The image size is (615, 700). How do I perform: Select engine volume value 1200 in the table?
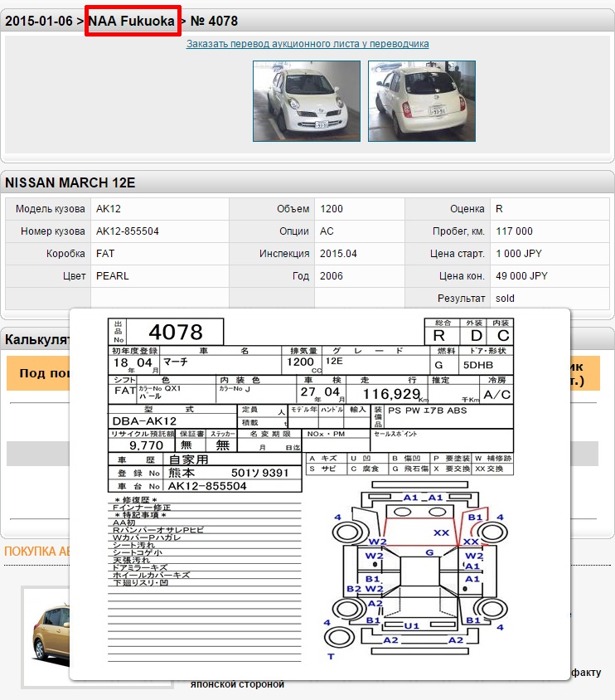coord(332,209)
